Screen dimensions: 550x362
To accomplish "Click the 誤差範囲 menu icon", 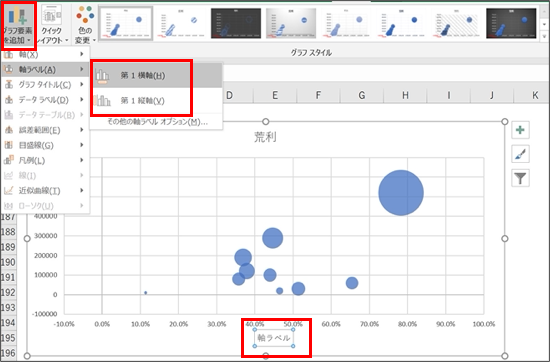I will click(9, 130).
